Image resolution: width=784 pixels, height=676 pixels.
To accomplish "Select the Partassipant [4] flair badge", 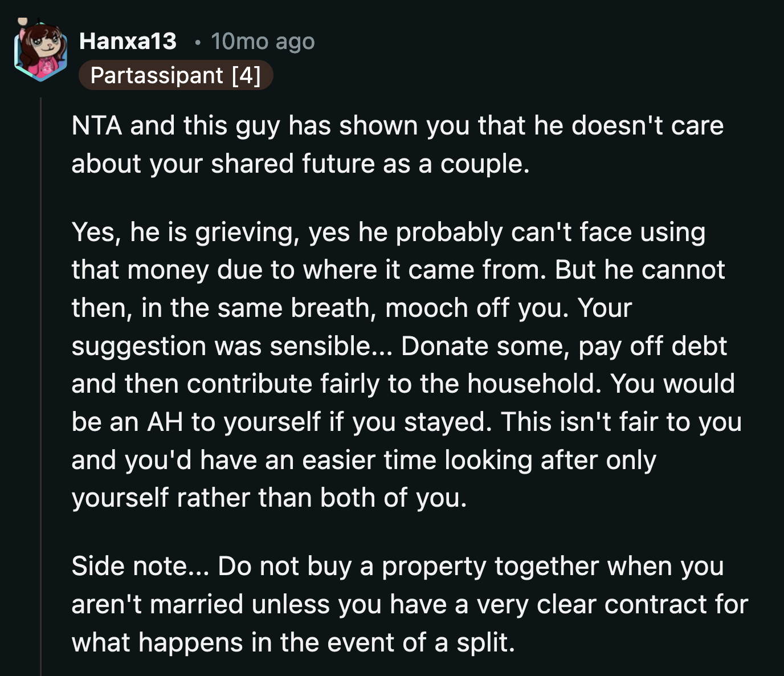I will (x=175, y=75).
